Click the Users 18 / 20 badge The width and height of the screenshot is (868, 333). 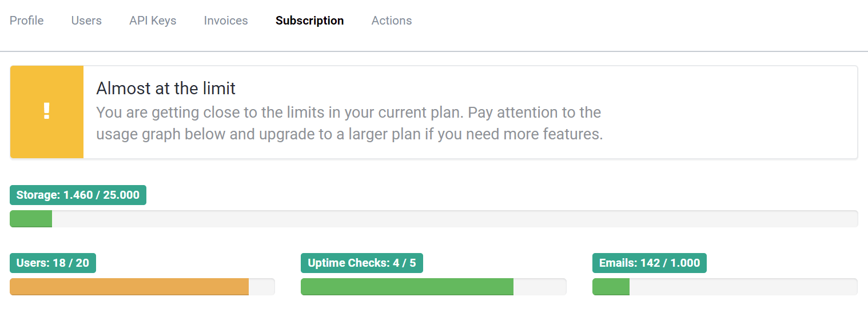click(x=53, y=263)
